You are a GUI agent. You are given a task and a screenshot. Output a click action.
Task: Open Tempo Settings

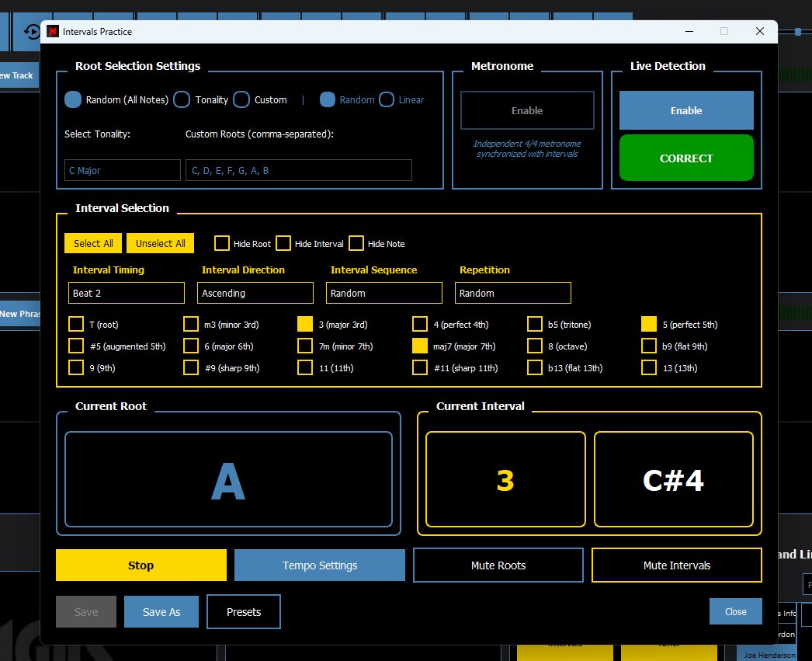coord(320,565)
